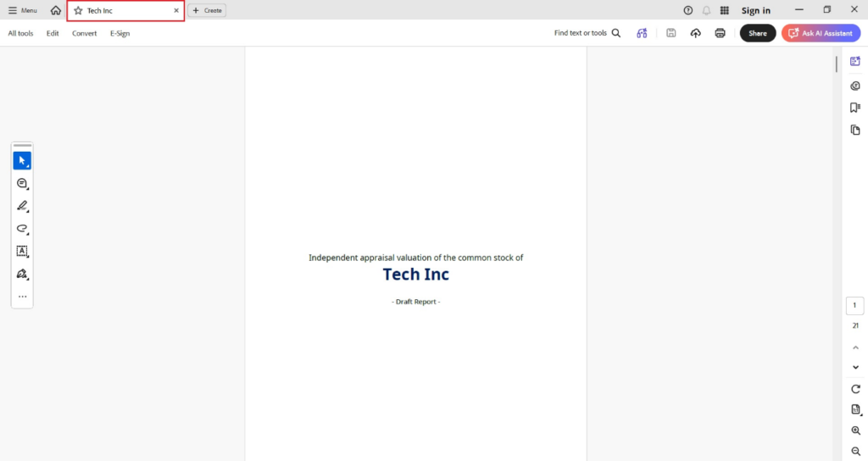
Task: Go to the next page arrow
Action: 855,368
